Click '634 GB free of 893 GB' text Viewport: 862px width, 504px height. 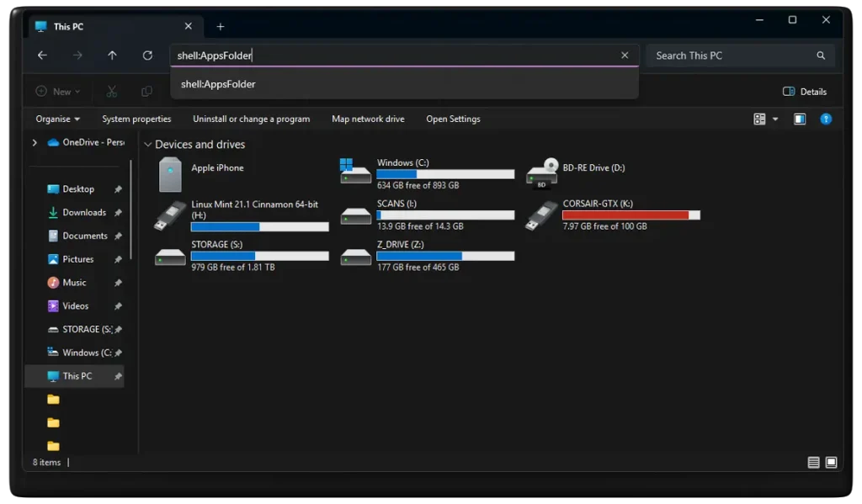click(418, 185)
